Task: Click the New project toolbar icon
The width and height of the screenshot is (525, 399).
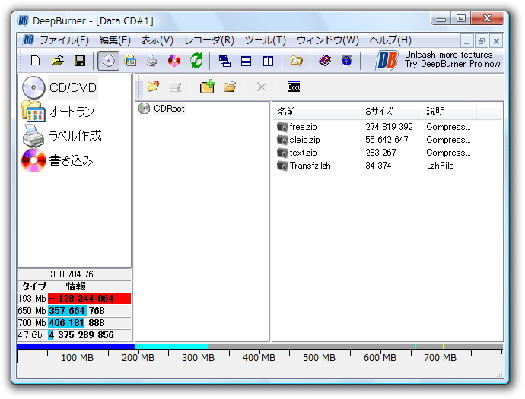Action: pyautogui.click(x=35, y=61)
